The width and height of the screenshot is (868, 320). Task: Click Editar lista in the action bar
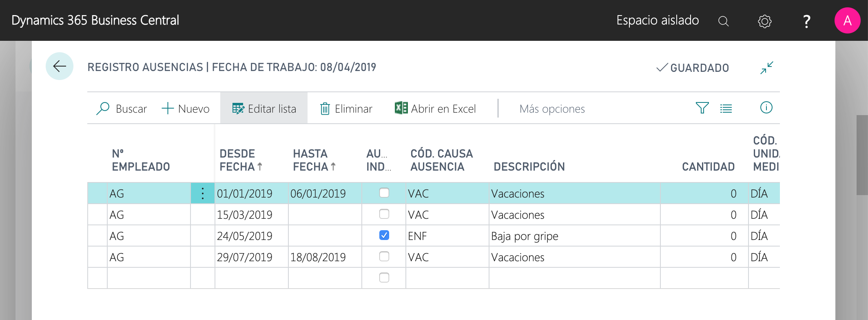point(264,109)
